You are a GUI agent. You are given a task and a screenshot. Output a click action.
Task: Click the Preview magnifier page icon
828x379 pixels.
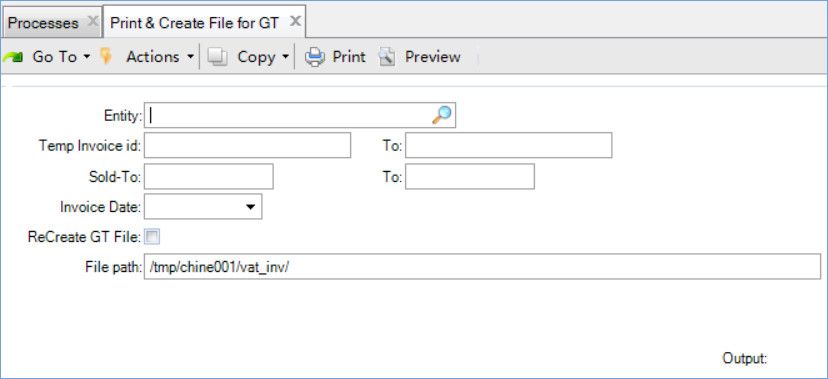387,57
